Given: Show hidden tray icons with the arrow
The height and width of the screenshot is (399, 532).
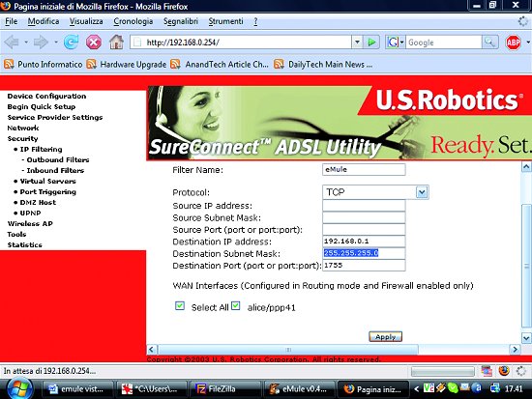Looking at the screenshot, I should 416,388.
